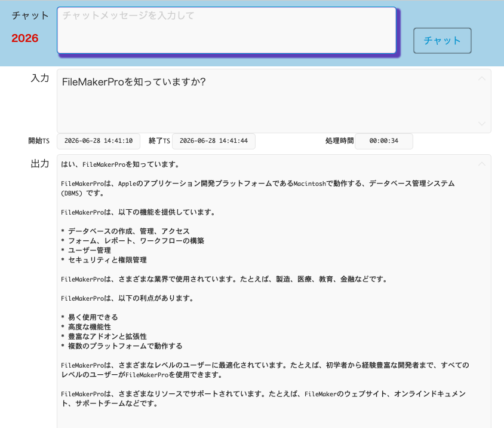Image resolution: width=504 pixels, height=428 pixels.
Task: Click the line ending (DBMS) です。
Action: [82, 193]
